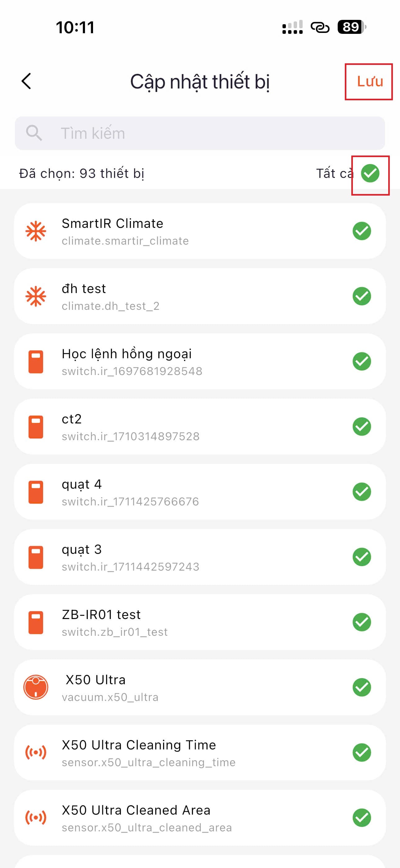400x868 pixels.
Task: Save changes with the Lưu button
Action: [x=370, y=82]
